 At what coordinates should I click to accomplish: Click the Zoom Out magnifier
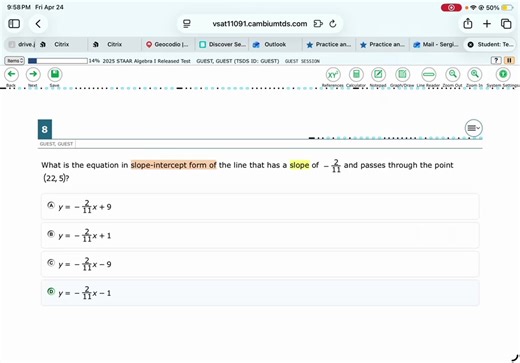453,74
